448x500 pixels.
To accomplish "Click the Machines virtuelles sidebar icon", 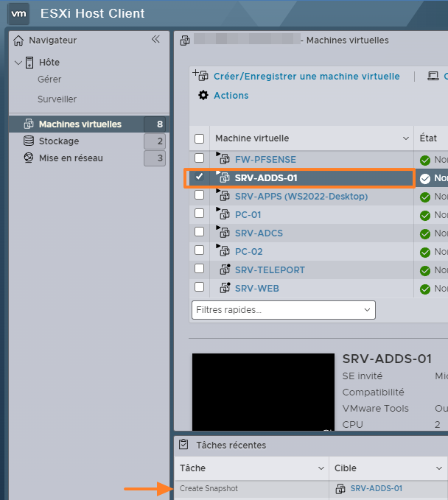I will [29, 124].
